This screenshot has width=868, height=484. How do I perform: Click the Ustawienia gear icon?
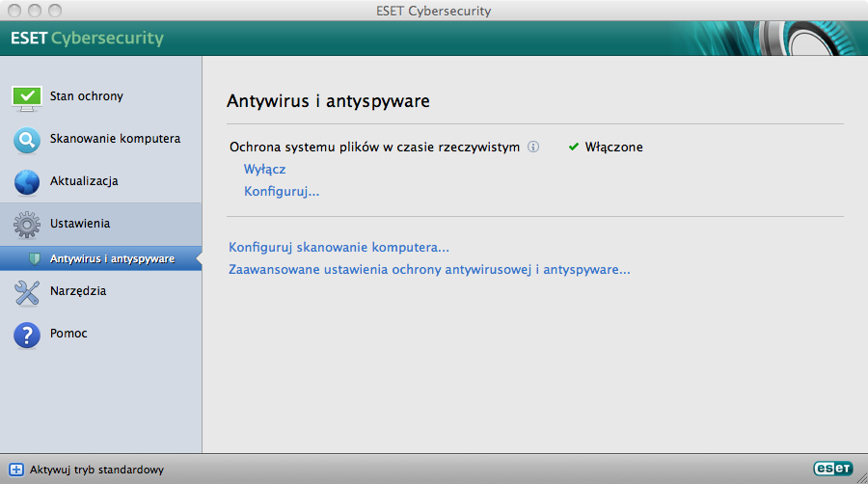[x=27, y=225]
